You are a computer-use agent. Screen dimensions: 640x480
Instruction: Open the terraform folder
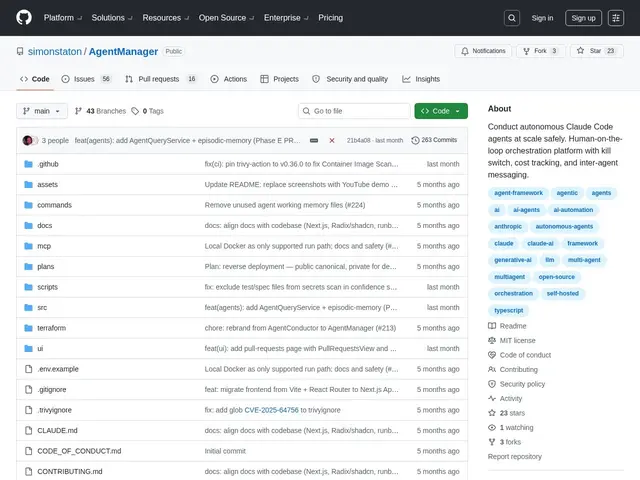pos(51,328)
